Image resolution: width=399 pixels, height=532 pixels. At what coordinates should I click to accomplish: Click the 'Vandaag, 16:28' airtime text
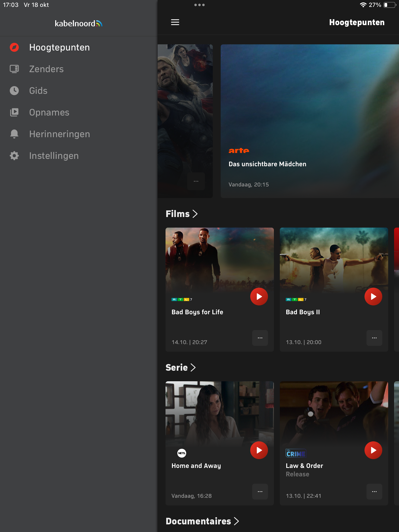[191, 496]
